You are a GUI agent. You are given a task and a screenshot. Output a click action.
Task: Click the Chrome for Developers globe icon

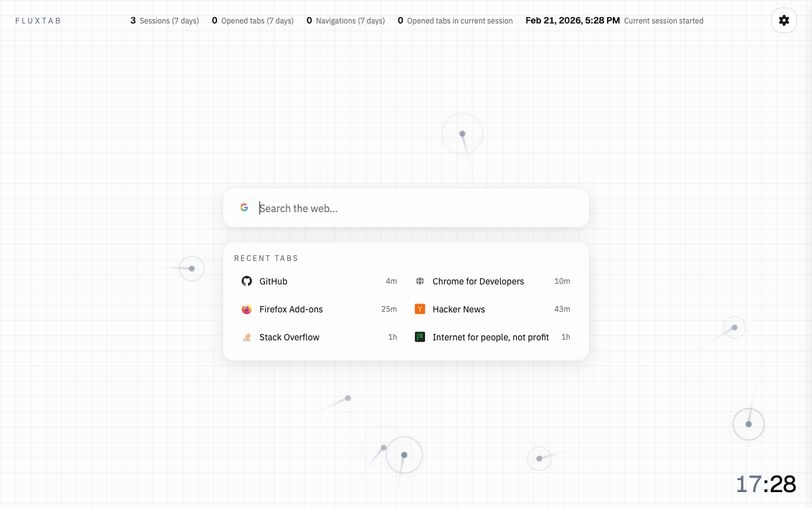coord(420,281)
